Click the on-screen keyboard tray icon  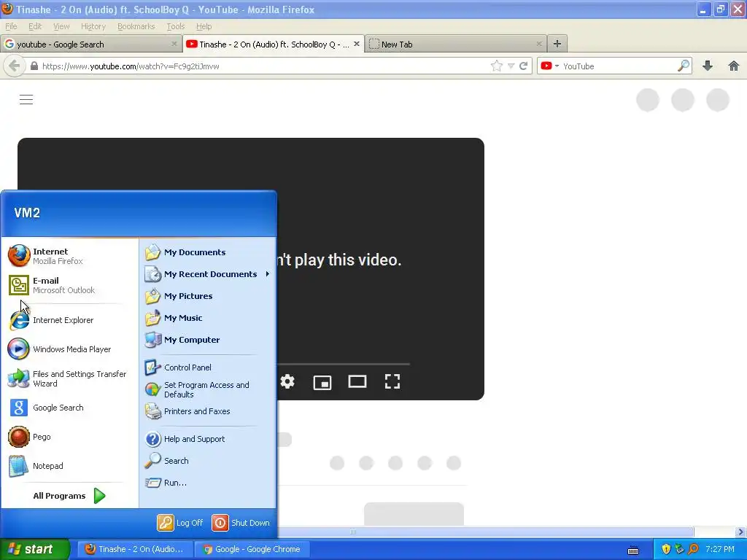(633, 551)
